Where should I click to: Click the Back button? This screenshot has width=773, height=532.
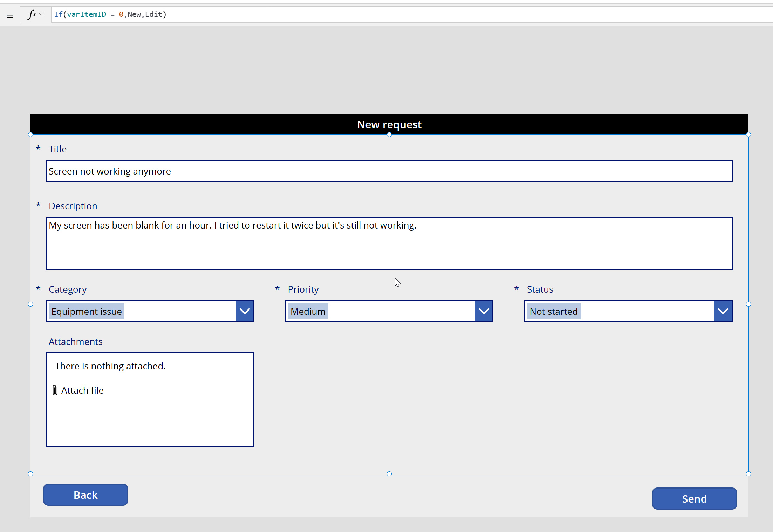click(85, 495)
